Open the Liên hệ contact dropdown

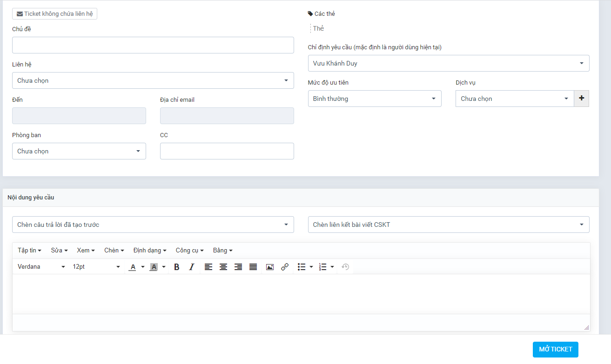(153, 80)
